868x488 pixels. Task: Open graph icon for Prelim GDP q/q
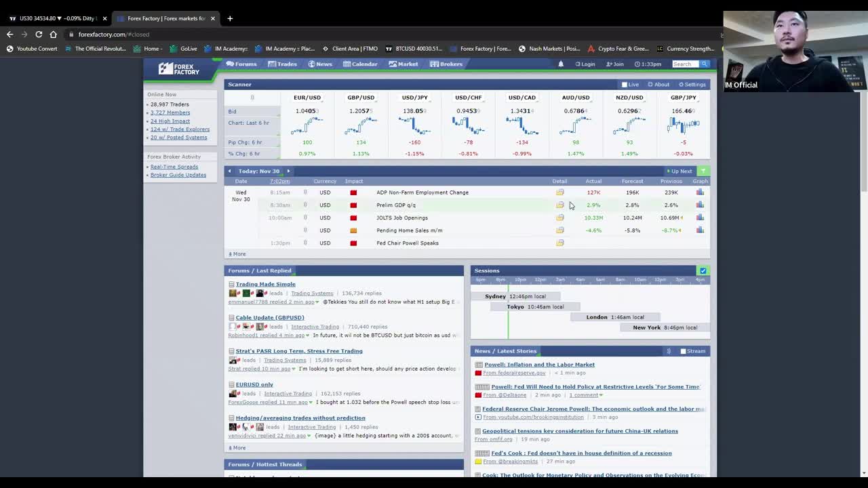click(700, 205)
